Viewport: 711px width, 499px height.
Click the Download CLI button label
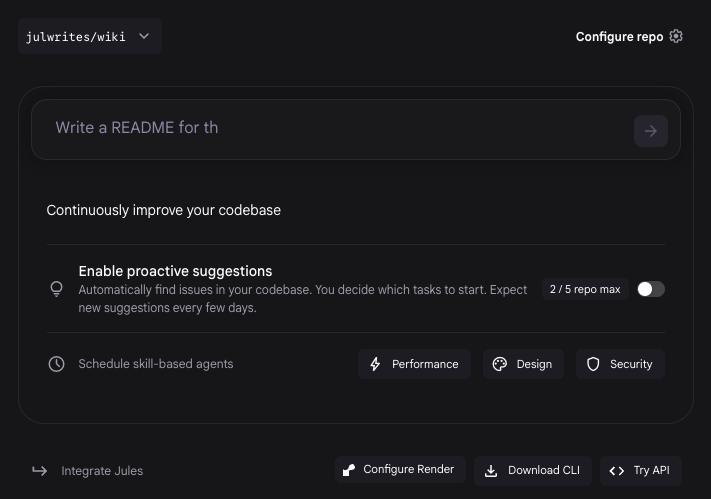click(543, 470)
